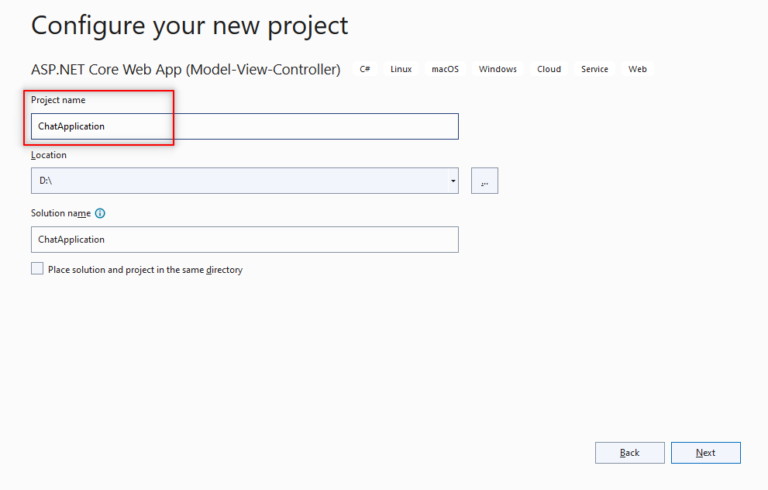The image size is (768, 490).
Task: Open the browse location ellipsis button
Action: tap(484, 181)
